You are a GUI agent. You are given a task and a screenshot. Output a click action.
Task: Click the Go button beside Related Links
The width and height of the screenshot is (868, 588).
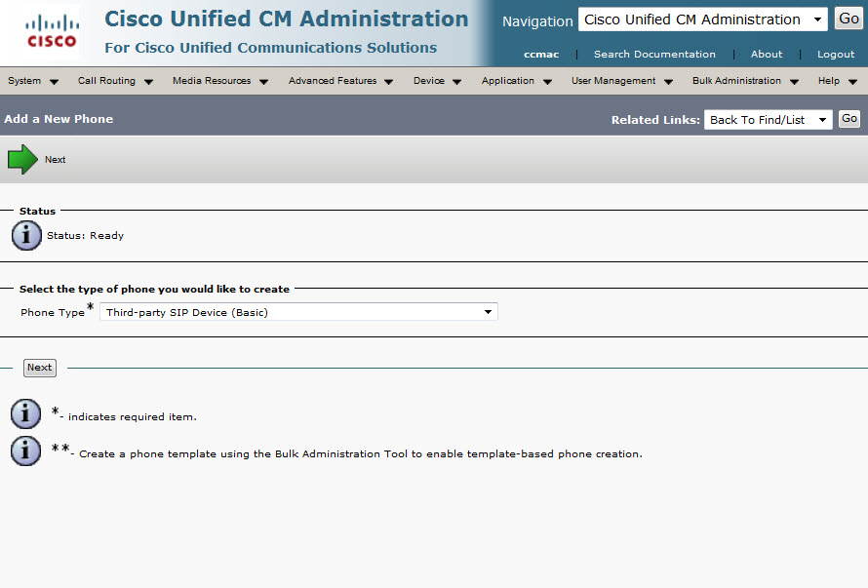[x=849, y=119]
